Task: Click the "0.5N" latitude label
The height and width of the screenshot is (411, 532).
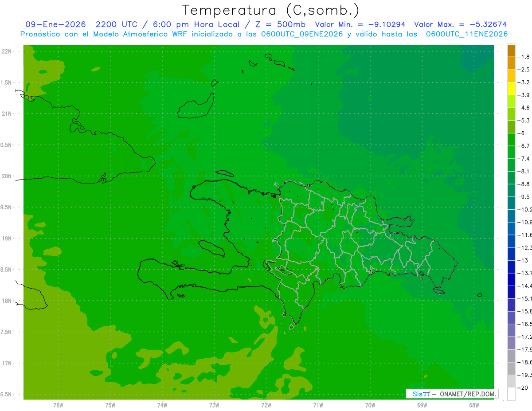Action: pyautogui.click(x=6, y=145)
